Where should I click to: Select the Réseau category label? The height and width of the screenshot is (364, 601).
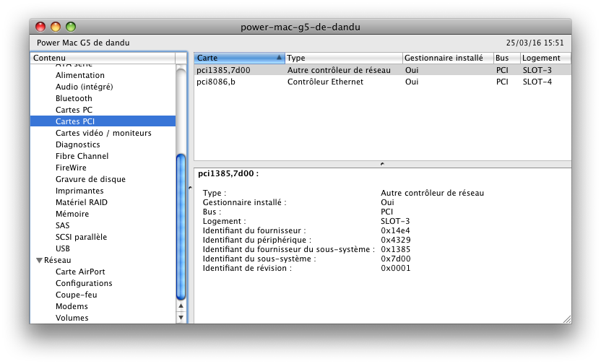pos(58,260)
